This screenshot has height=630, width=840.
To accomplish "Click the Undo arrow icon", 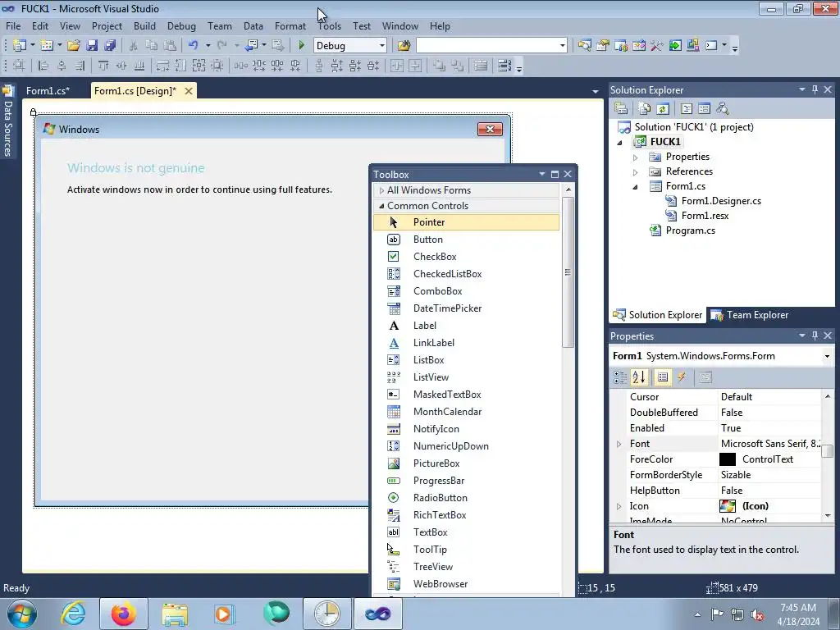I will pyautogui.click(x=194, y=46).
